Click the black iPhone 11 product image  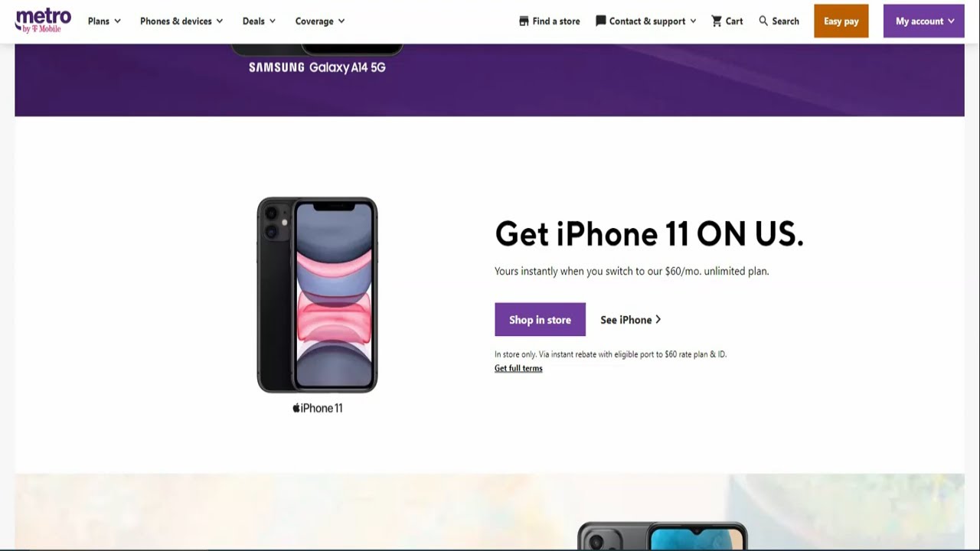pos(317,295)
